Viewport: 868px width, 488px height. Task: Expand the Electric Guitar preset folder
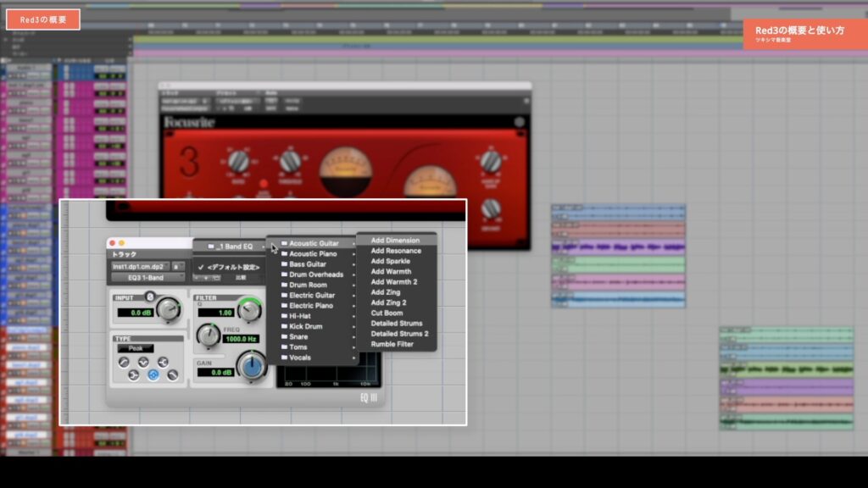(314, 296)
